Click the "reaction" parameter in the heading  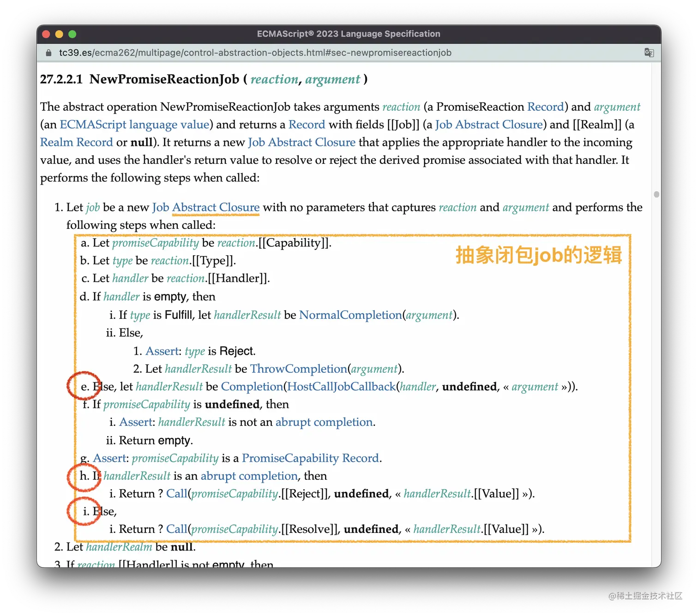coord(274,79)
